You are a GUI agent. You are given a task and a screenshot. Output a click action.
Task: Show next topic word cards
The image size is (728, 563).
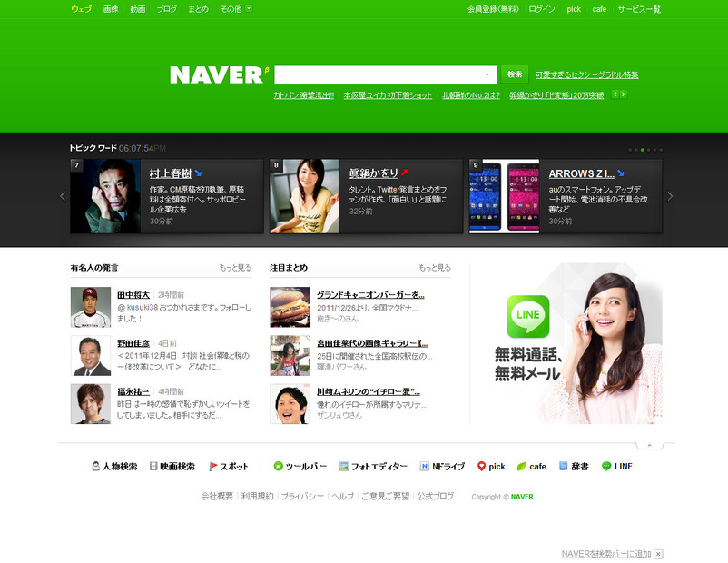pyautogui.click(x=670, y=196)
